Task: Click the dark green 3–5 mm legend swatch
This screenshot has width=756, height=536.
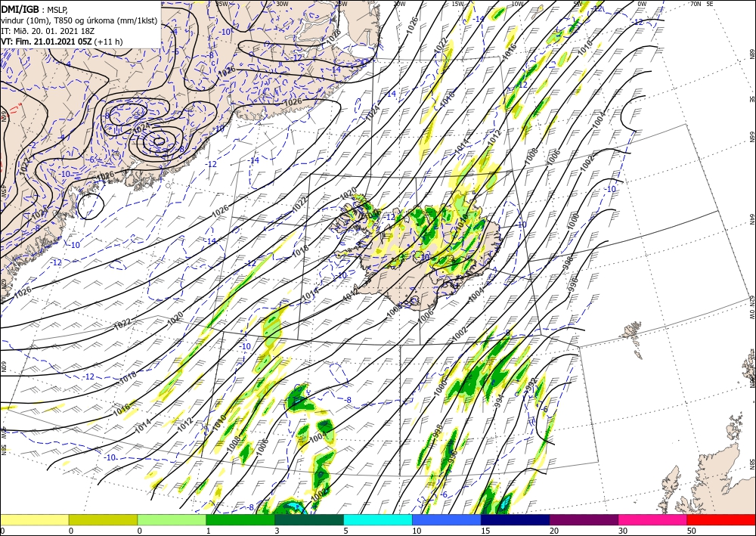Action: point(309,519)
